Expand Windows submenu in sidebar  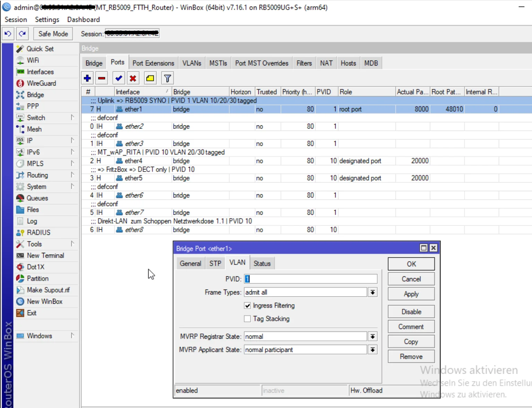pyautogui.click(x=72, y=336)
